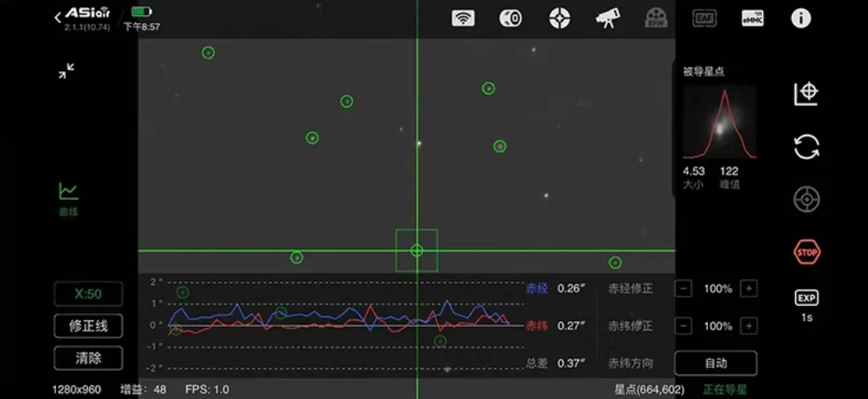The image size is (868, 399).
Task: Tap the loop exposure refresh icon
Action: [x=806, y=147]
